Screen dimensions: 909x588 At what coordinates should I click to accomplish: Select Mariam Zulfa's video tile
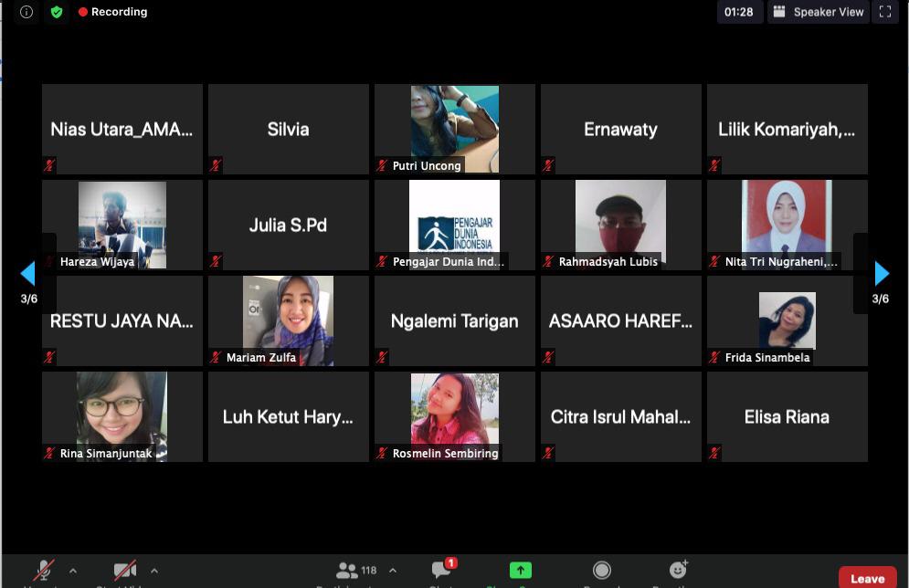pos(288,320)
